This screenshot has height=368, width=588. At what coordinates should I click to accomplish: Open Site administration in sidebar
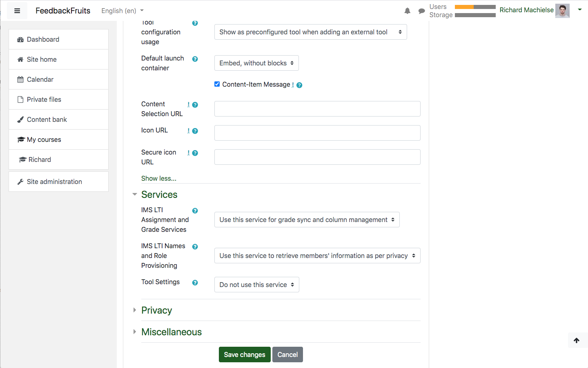(58, 182)
